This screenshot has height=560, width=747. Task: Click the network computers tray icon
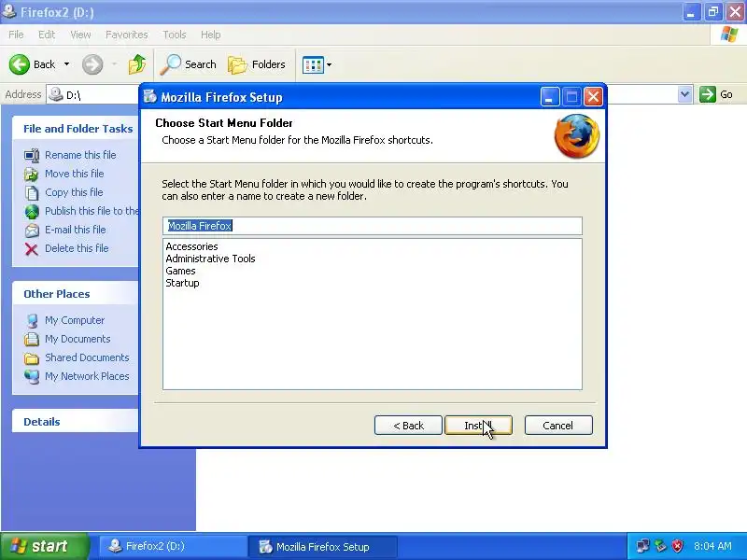(x=642, y=546)
